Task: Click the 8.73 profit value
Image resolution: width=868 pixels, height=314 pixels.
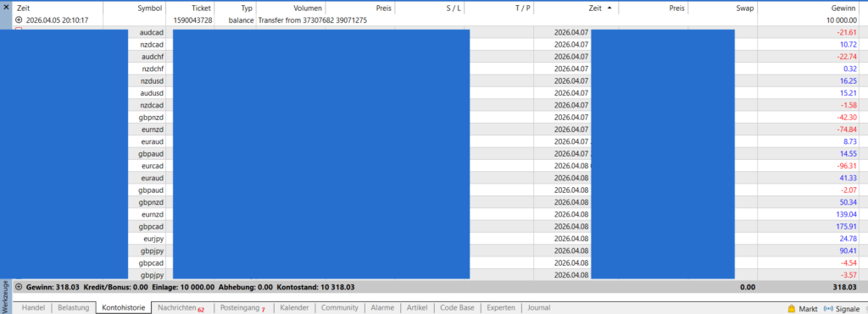Action: pyautogui.click(x=850, y=141)
